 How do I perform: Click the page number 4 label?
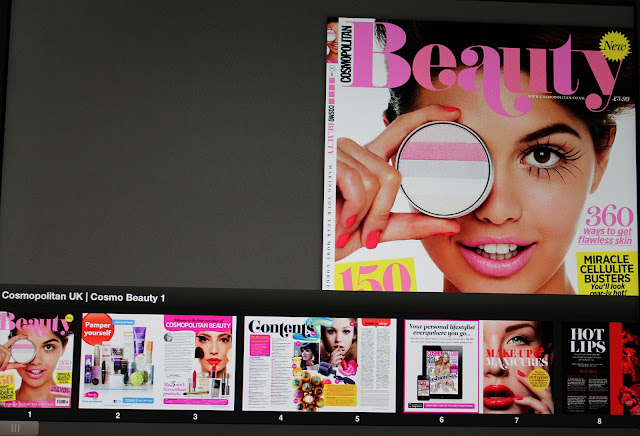(x=281, y=418)
